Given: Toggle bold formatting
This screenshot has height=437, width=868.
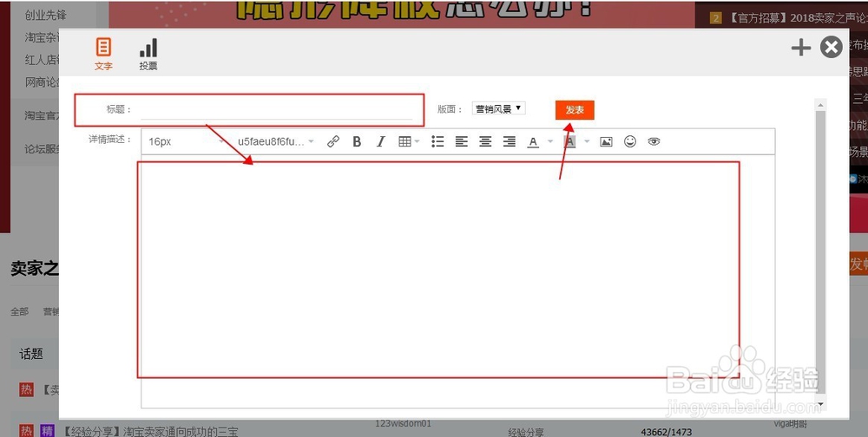Looking at the screenshot, I should [x=357, y=141].
